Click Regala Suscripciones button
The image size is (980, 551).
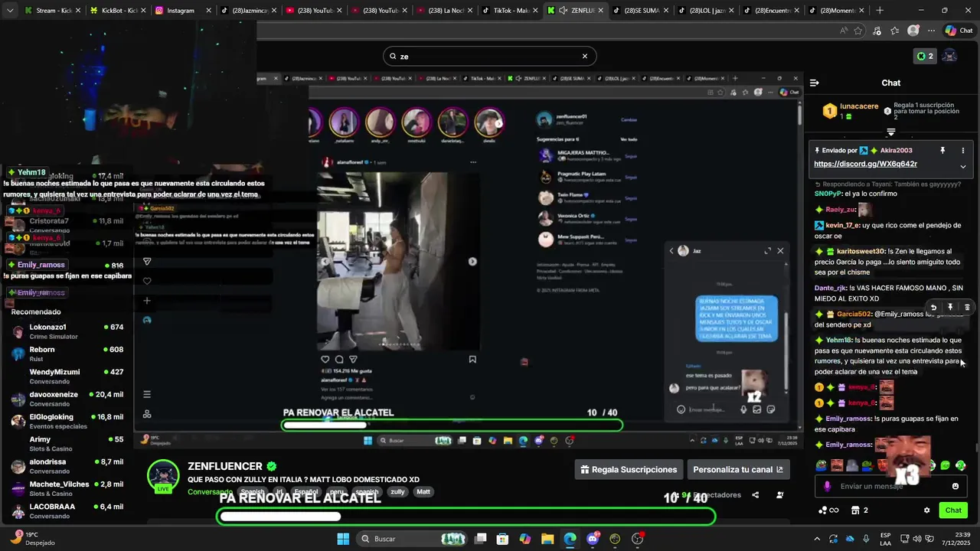point(629,470)
